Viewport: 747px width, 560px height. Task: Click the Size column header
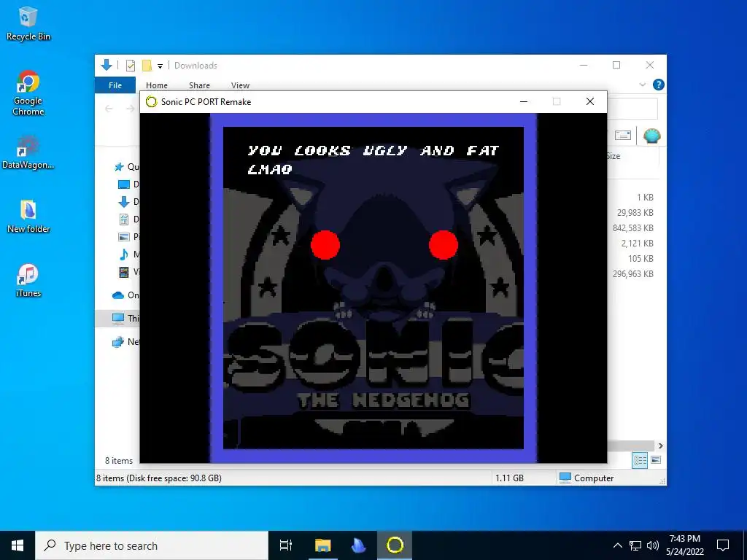pos(613,156)
